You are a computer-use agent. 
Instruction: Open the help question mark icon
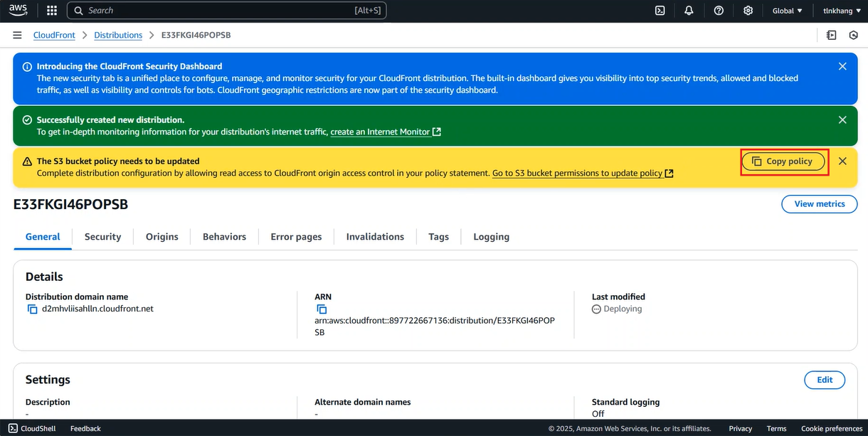[x=719, y=11]
